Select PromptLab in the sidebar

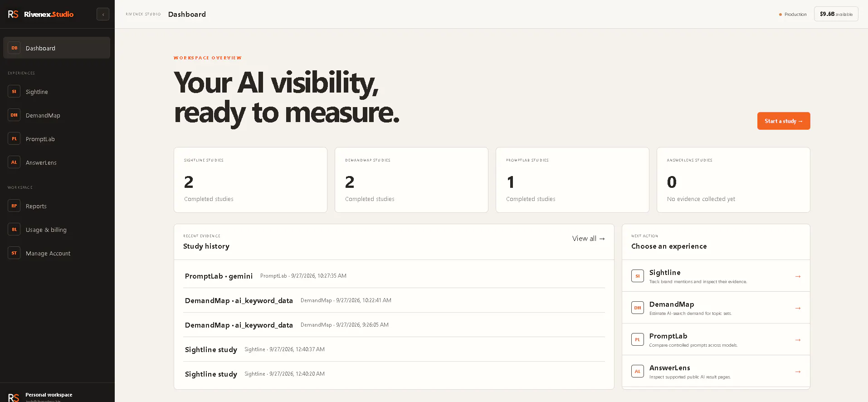57,139
